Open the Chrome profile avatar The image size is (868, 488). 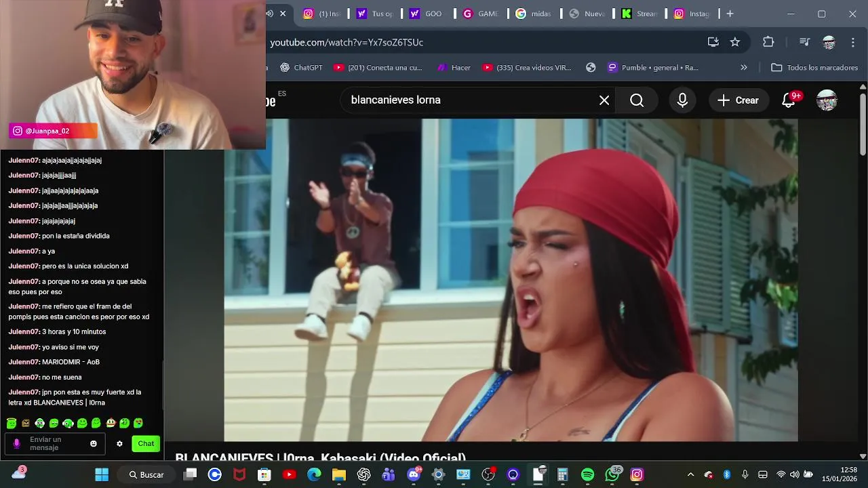pos(829,42)
